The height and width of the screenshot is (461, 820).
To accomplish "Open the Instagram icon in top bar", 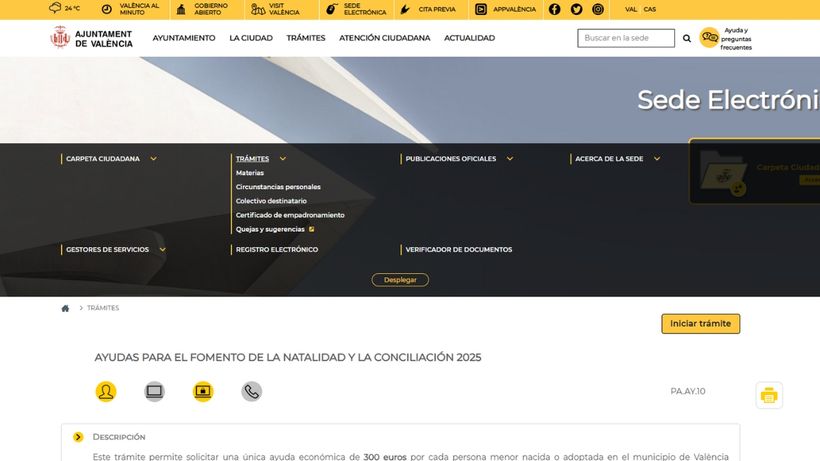I will click(598, 9).
